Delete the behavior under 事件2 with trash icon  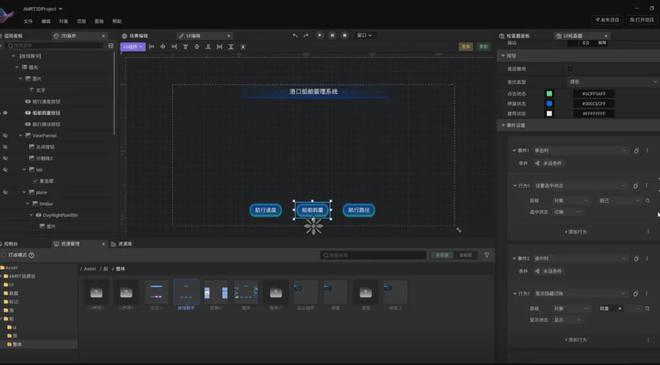tap(636, 294)
